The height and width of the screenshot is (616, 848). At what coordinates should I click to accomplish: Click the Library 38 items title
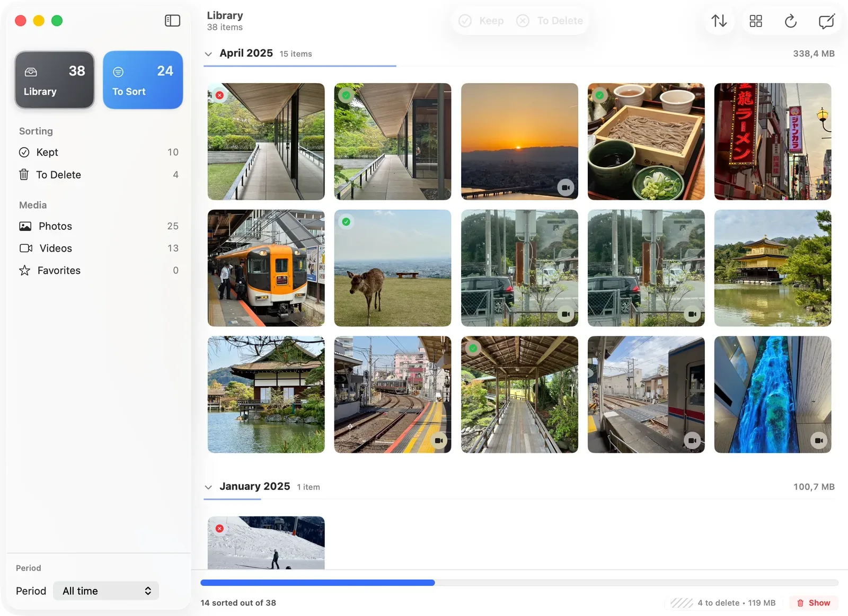coord(225,21)
